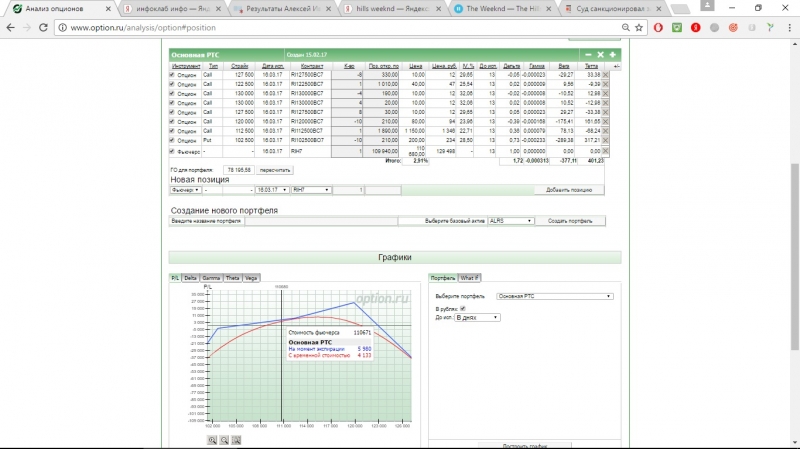This screenshot has width=800, height=449.
Task: Uncheck the Call 122 500 row checkbox
Action: [x=172, y=84]
